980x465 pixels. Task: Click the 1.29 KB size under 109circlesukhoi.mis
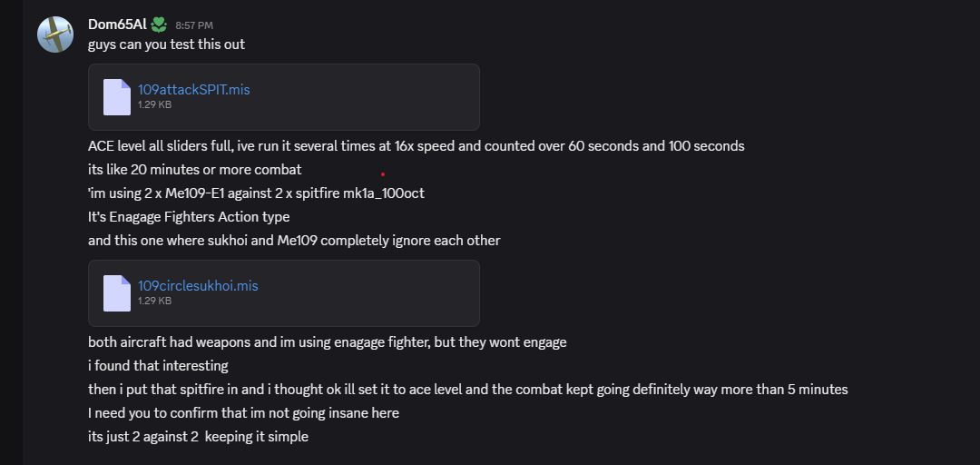(x=154, y=302)
